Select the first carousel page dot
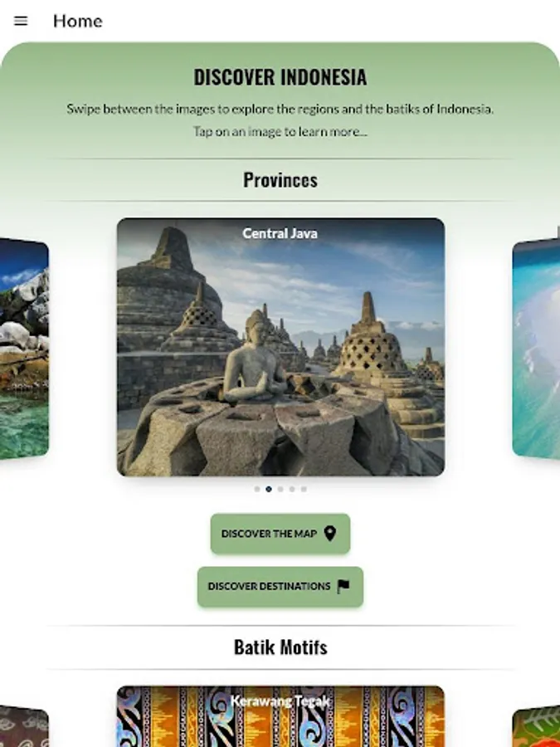The height and width of the screenshot is (747, 560). click(x=257, y=489)
